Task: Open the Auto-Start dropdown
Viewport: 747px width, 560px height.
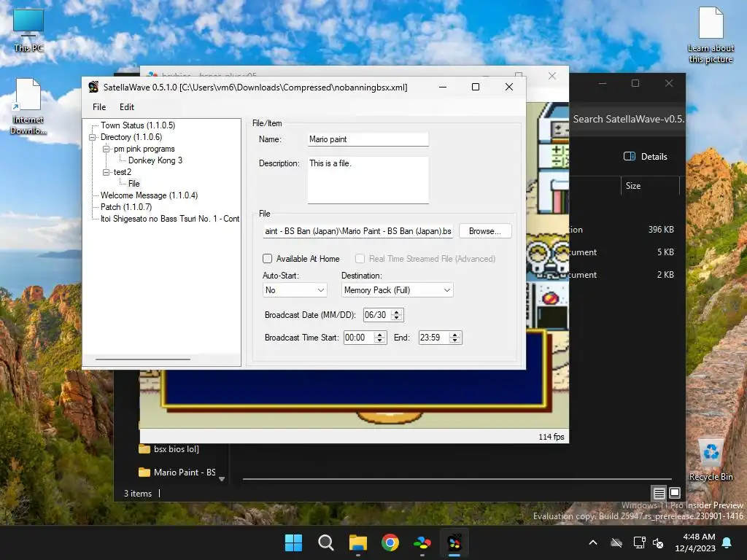Action: [x=295, y=290]
